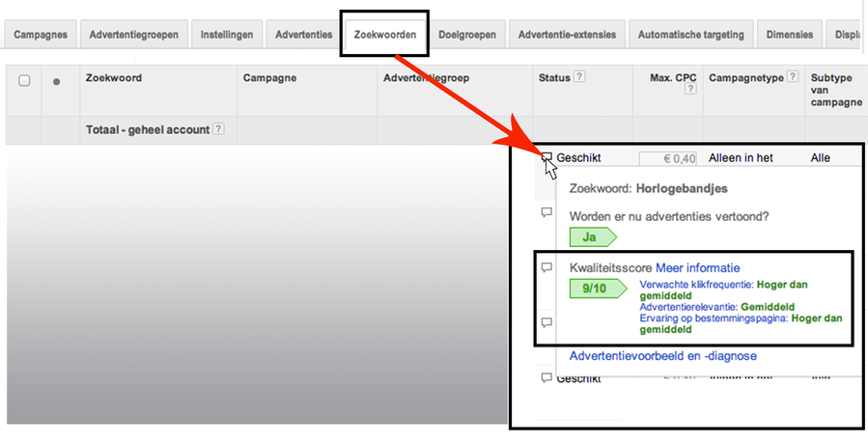Go to the Advertentie-extensies tab
Image resolution: width=868 pixels, height=442 pixels.
pos(567,35)
